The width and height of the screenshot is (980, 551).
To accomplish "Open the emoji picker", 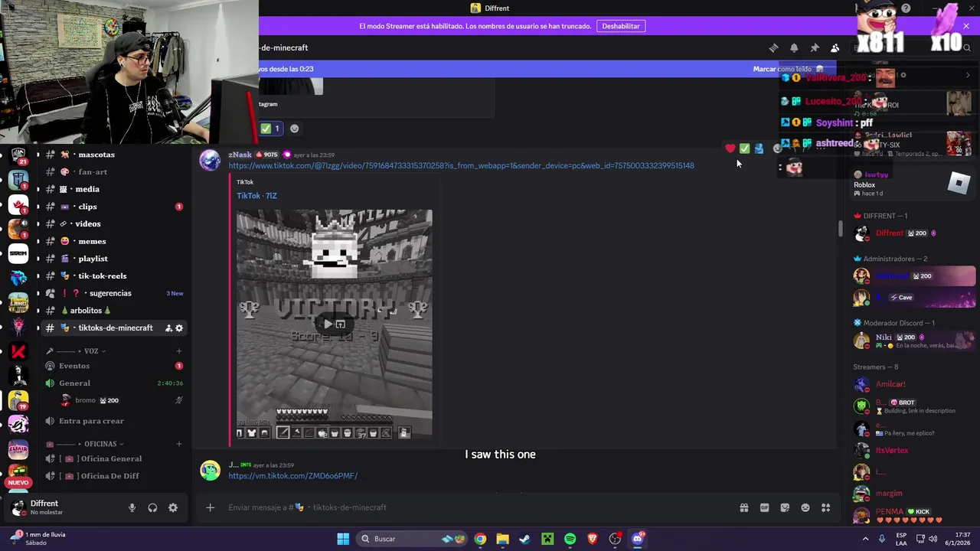I will [805, 507].
